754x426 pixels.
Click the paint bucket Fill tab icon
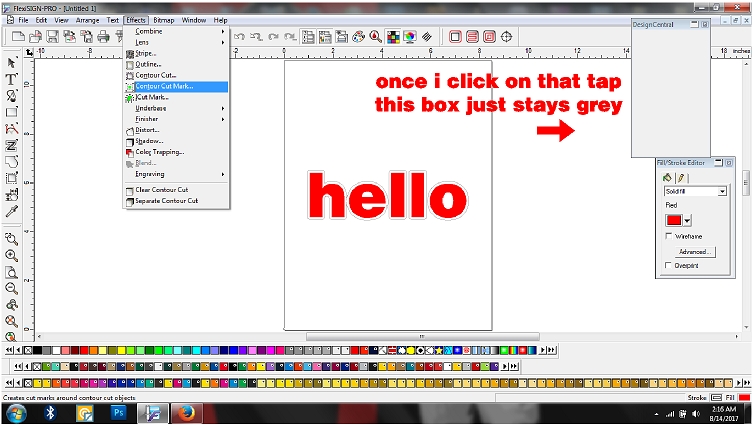pos(667,177)
